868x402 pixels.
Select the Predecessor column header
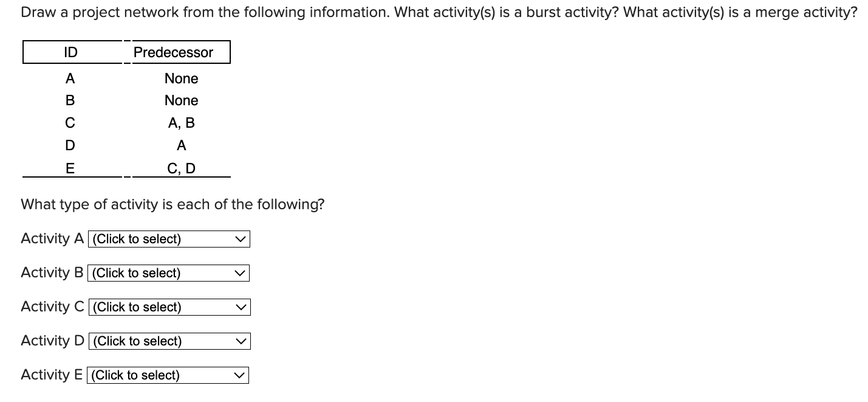[173, 52]
